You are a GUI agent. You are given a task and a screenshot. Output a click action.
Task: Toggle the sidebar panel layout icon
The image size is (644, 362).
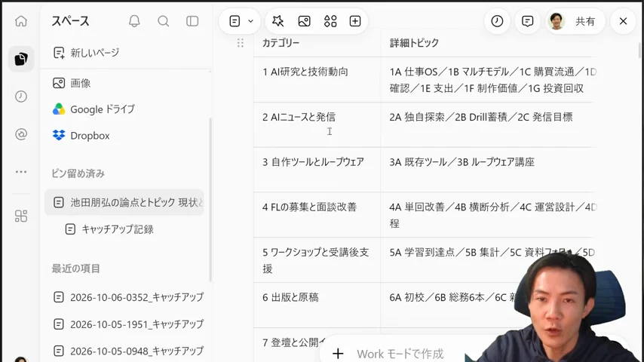click(192, 21)
